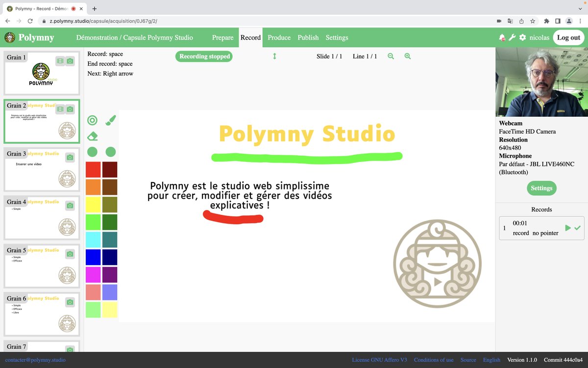The image size is (588, 368).
Task: Choose the dark green color swatch
Action: tap(110, 222)
